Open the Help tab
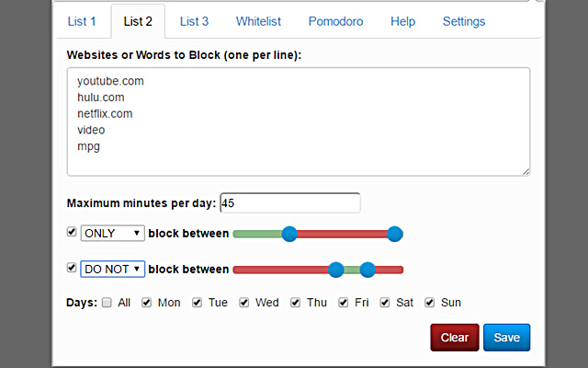588x368 pixels. 402,21
